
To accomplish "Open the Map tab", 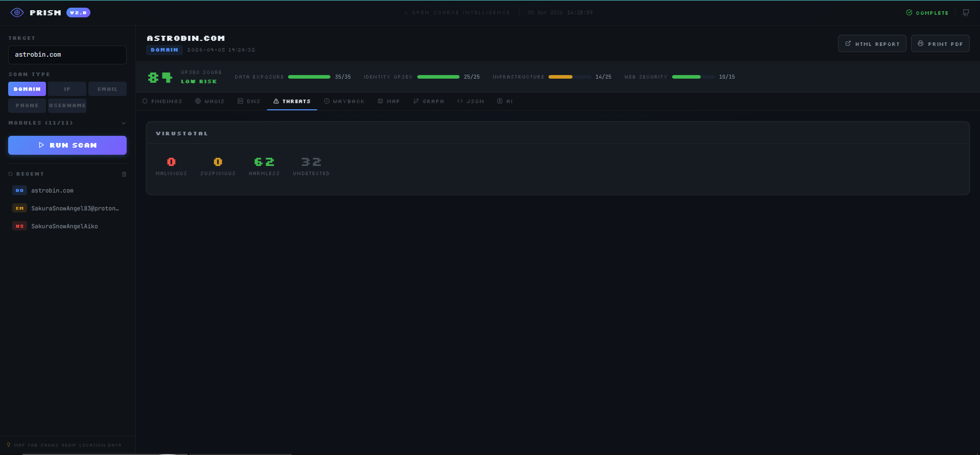I will (x=389, y=101).
